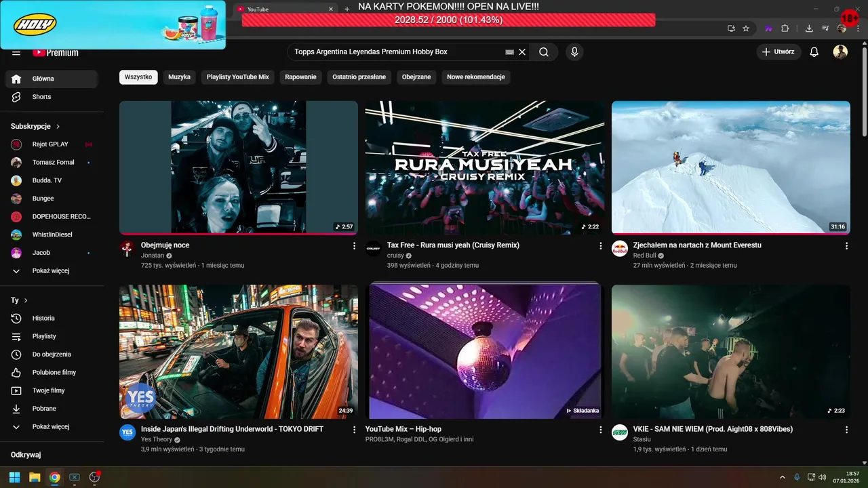
Task: Click the magnifier search button
Action: pos(544,52)
